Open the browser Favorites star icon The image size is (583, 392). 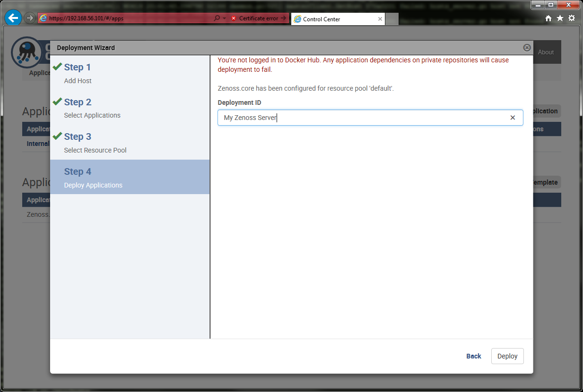(560, 18)
